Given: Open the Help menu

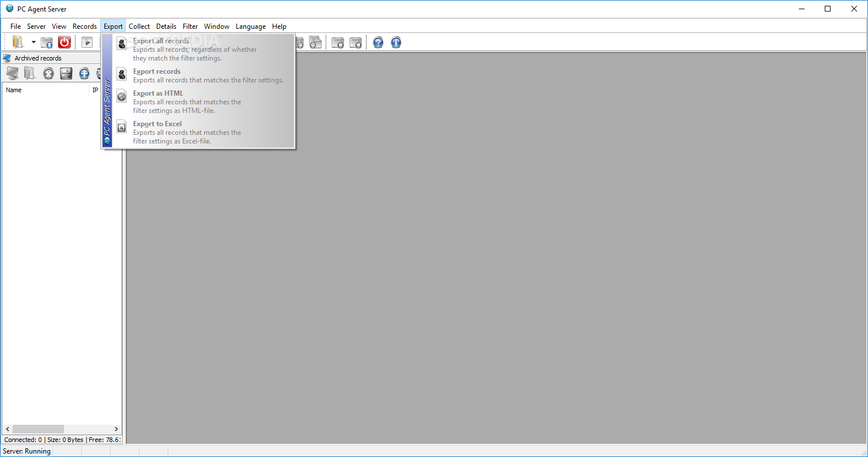Looking at the screenshot, I should [279, 27].
